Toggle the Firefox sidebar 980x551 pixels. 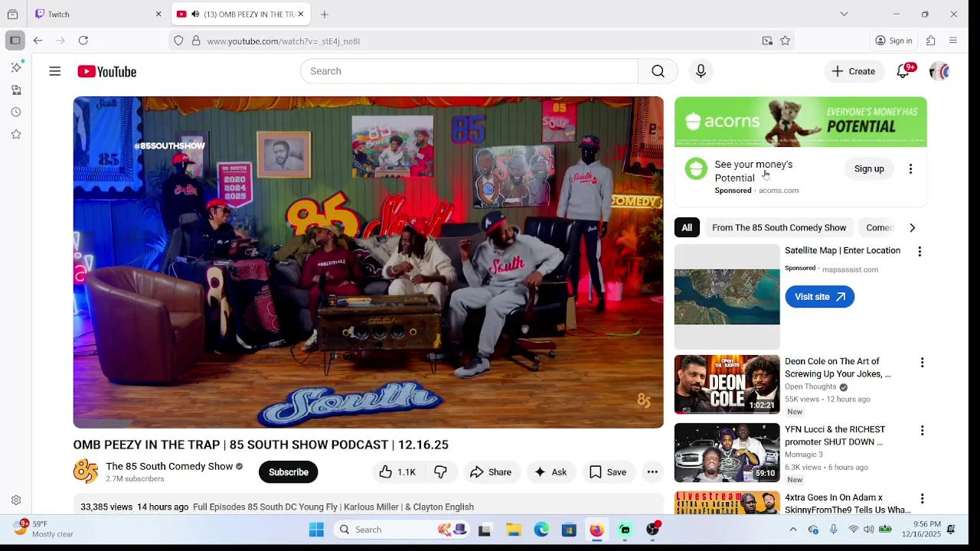15,41
